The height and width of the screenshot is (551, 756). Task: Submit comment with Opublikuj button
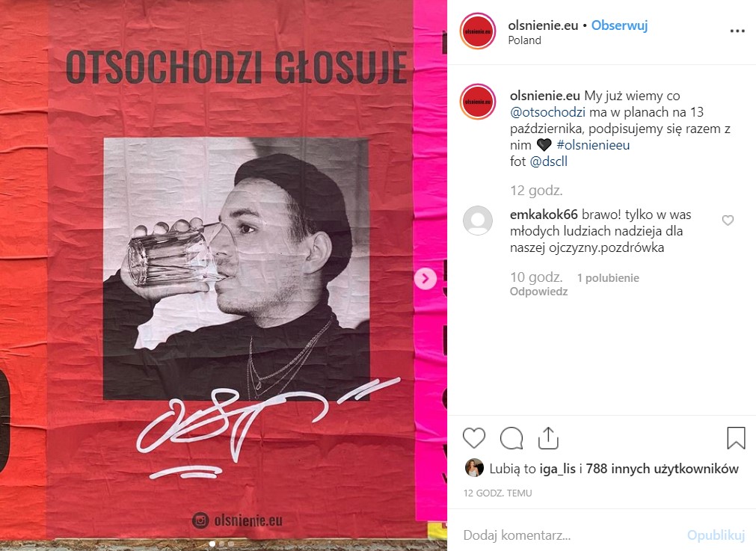coord(716,535)
